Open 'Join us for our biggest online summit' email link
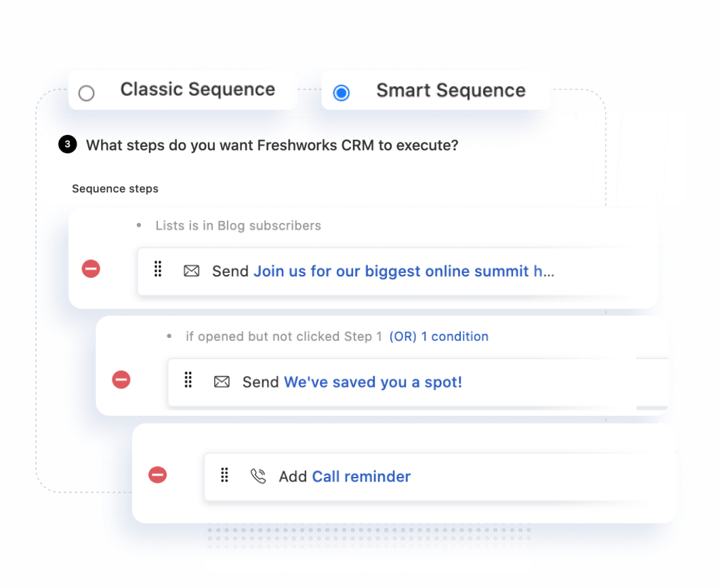Viewport: 721px width, 588px height. pos(404,272)
